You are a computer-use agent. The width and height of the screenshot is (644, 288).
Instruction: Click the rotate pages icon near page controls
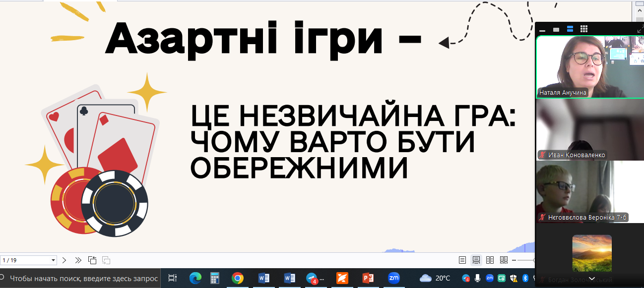[x=92, y=260]
